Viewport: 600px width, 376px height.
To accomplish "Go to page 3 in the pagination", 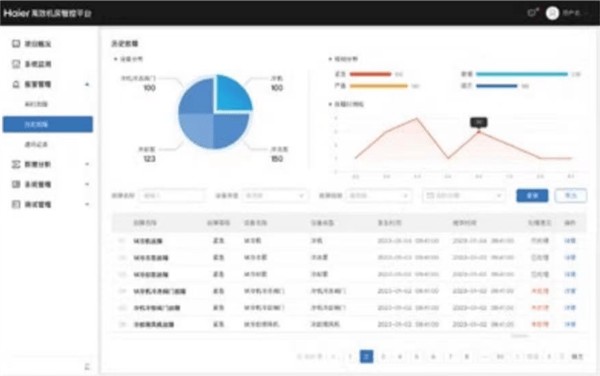I will coord(383,356).
